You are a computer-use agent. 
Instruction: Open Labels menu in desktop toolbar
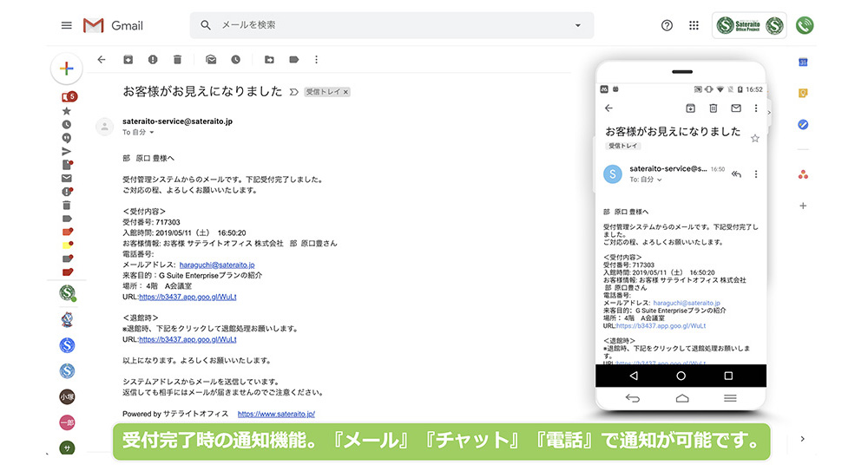click(294, 60)
